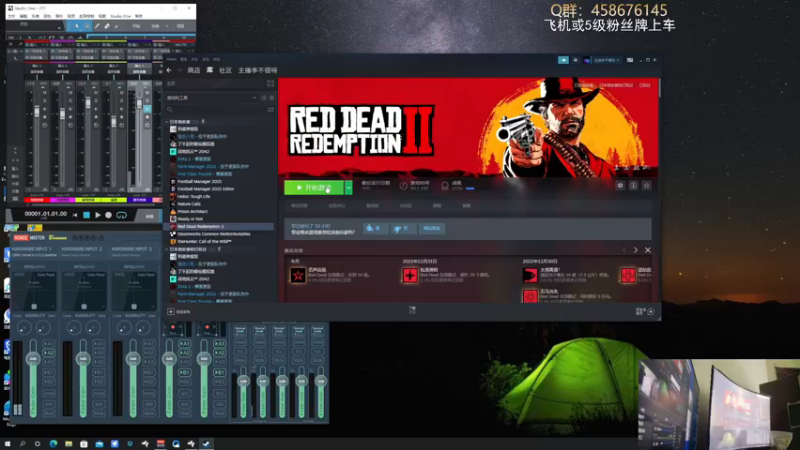Toggle A2 bus on Voicemeeter Hardware Input 1
This screenshot has width=800, height=450.
pos(48,353)
